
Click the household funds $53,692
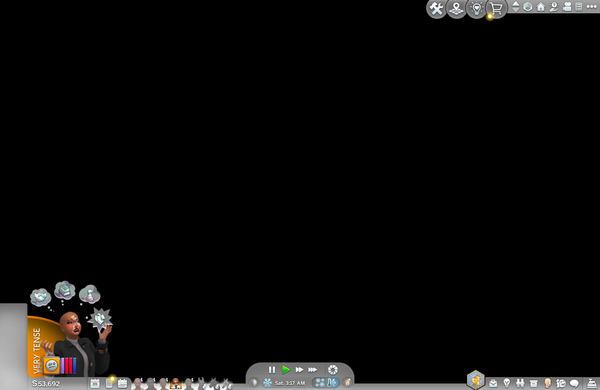(x=46, y=383)
